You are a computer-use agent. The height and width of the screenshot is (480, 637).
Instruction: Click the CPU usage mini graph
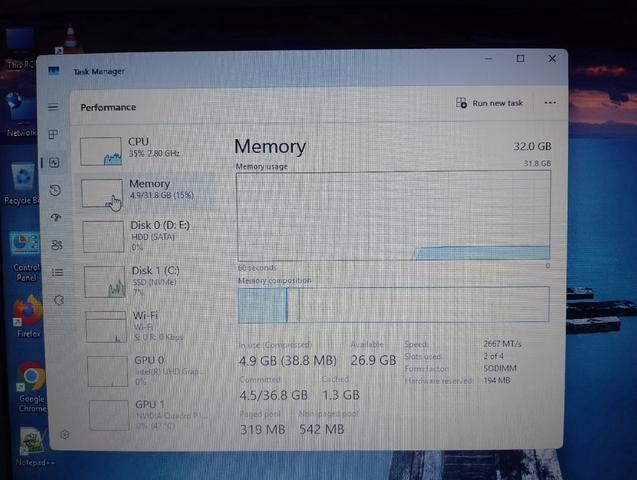101,151
